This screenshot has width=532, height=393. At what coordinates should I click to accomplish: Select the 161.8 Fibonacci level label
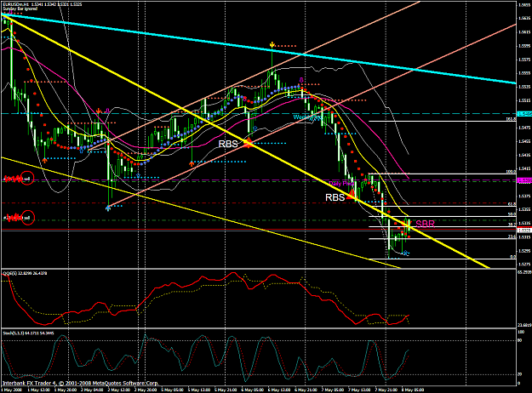[511, 119]
